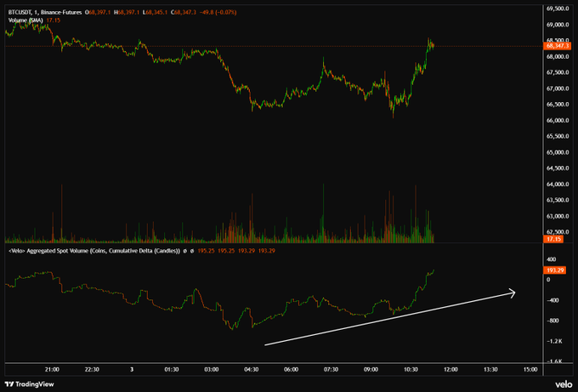Viewport: 578px width, 392px height.
Task: Select the Velo Aggregated Spot Volume indicator label
Action: pyautogui.click(x=85, y=251)
